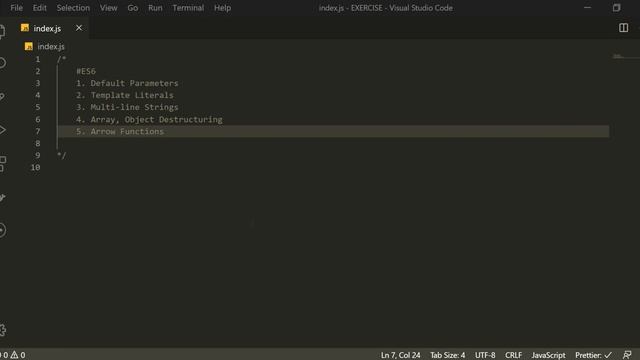Screen dimensions: 640x360
Task: Open Extensions view from activity bar
Action: (x=2, y=163)
